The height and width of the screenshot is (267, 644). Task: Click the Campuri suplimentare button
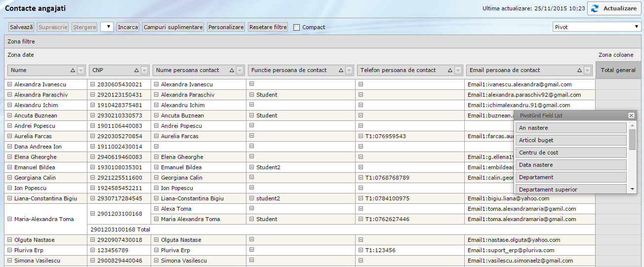click(173, 27)
